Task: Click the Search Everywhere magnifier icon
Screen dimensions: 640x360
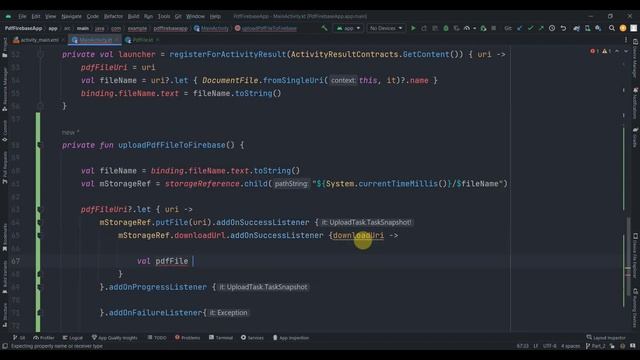Action: click(612, 28)
